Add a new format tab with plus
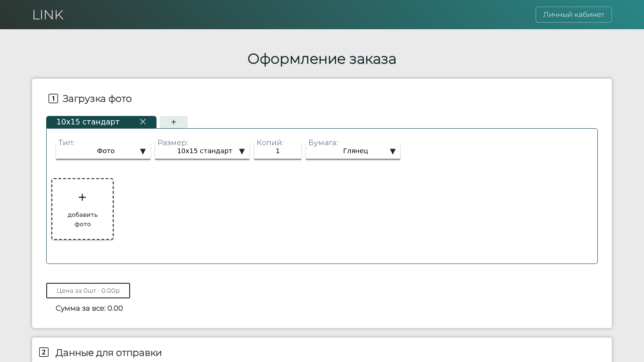The height and width of the screenshot is (362, 644). 173,122
